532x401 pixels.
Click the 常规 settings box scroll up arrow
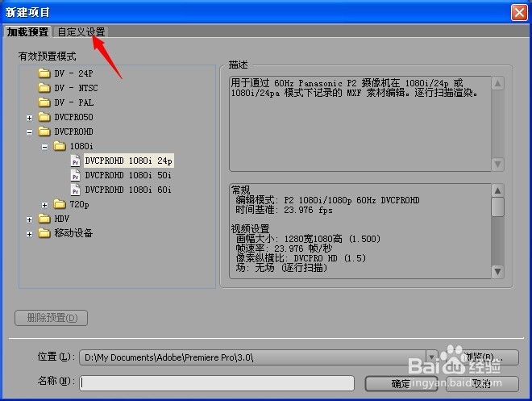pos(497,190)
